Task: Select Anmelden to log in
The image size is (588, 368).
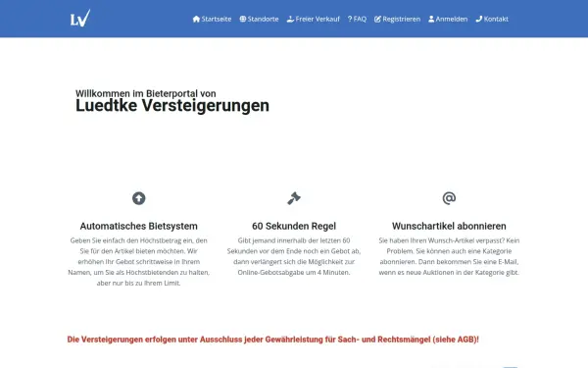Action: tap(448, 19)
